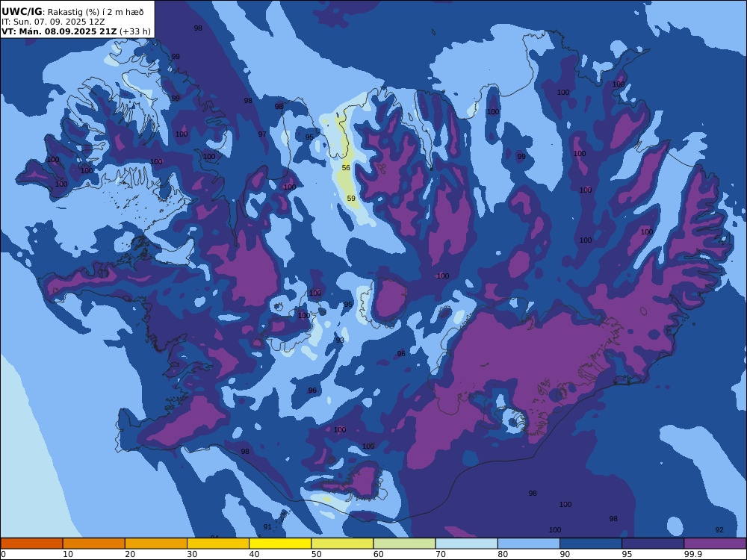Click the title 'UWC/IG: Rakastig (%) í 2 m hæð'
The image size is (747, 560).
pyautogui.click(x=72, y=12)
